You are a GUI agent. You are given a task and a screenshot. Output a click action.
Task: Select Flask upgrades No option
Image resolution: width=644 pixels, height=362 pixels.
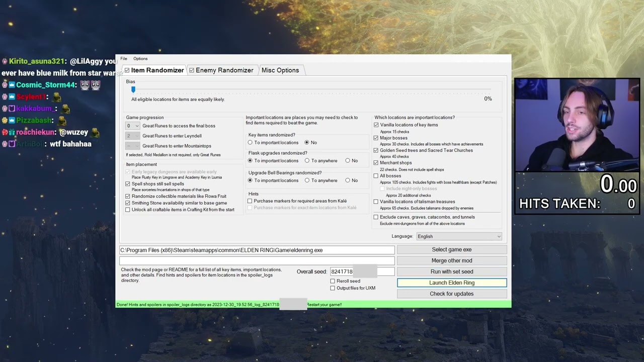coord(348,161)
